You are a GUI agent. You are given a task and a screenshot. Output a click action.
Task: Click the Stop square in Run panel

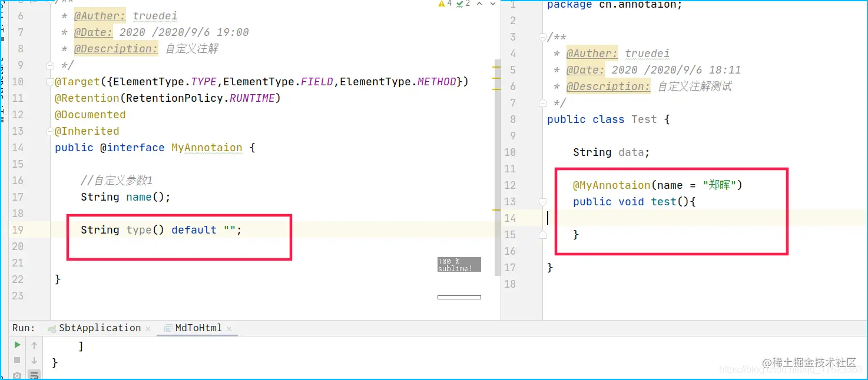click(x=18, y=360)
